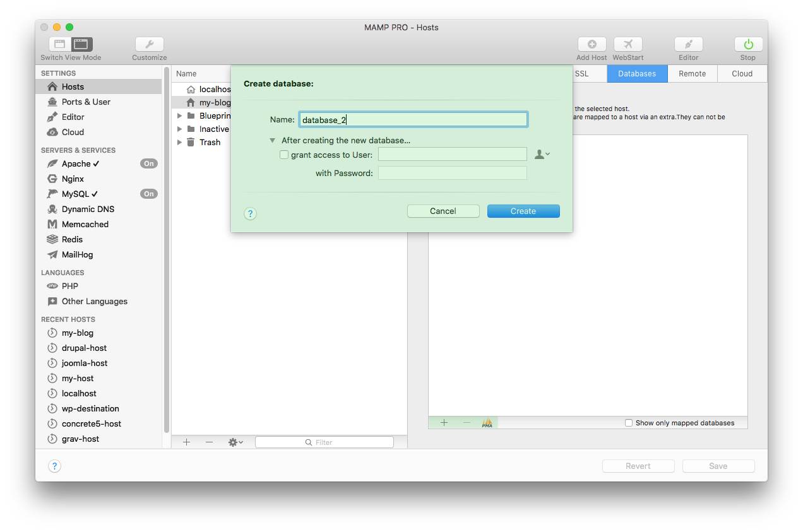Cancel the Create database dialog
The width and height of the screenshot is (803, 532).
pyautogui.click(x=443, y=211)
